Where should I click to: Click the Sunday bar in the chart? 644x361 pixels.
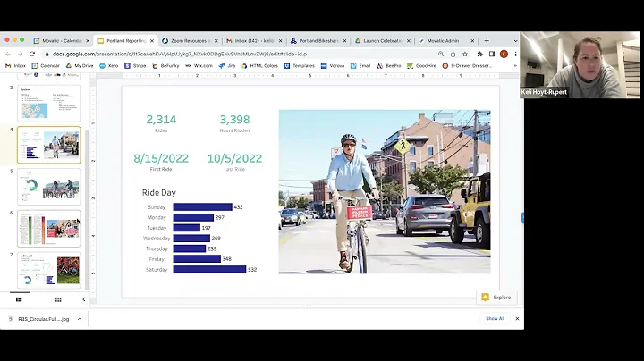click(x=202, y=206)
